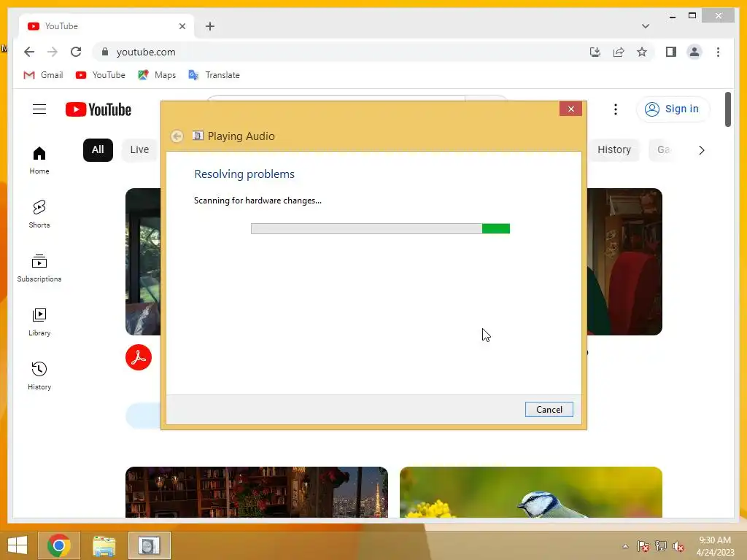747x560 pixels.
Task: Open a new Chrome tab
Action: [210, 26]
